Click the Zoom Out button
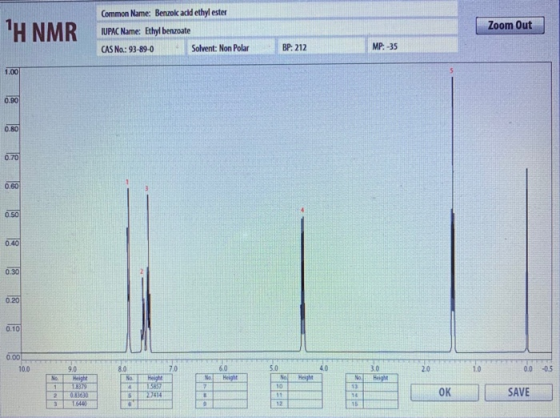Image resolution: width=560 pixels, height=418 pixels. pyautogui.click(x=510, y=25)
